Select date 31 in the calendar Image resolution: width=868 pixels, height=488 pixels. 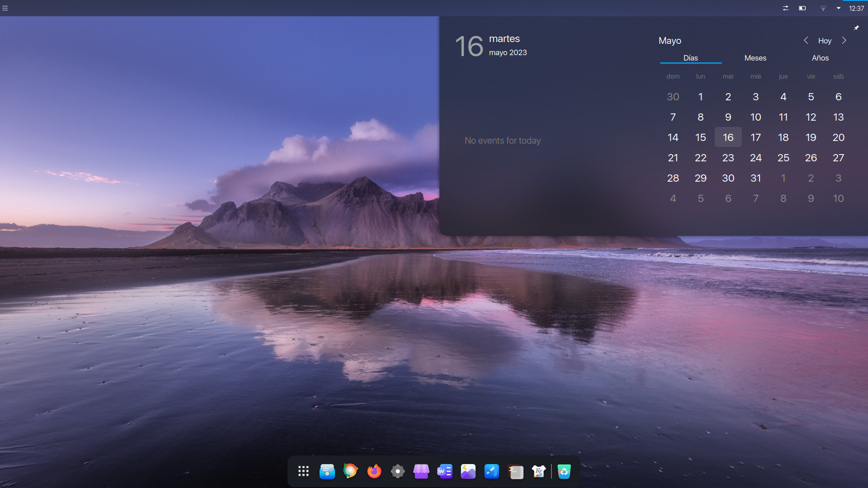[755, 178]
